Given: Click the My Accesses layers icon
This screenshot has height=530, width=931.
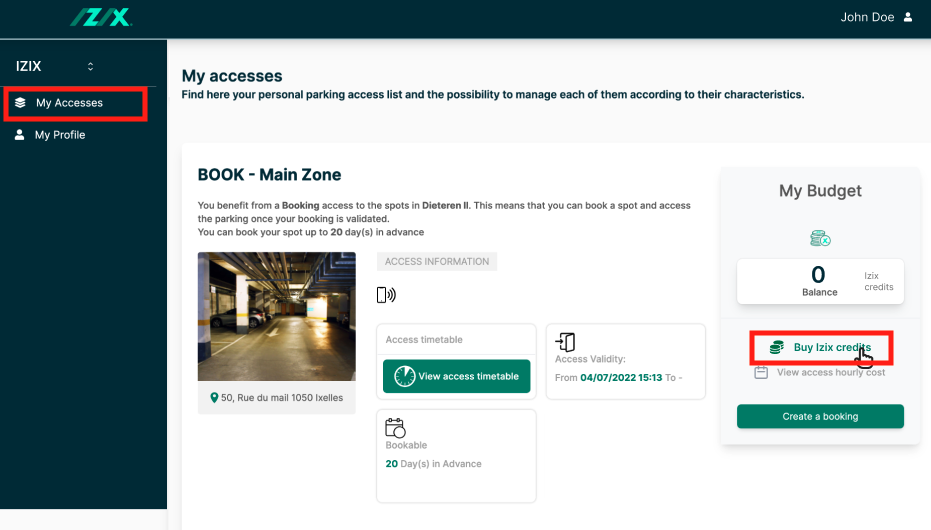Looking at the screenshot, I should click(x=20, y=103).
